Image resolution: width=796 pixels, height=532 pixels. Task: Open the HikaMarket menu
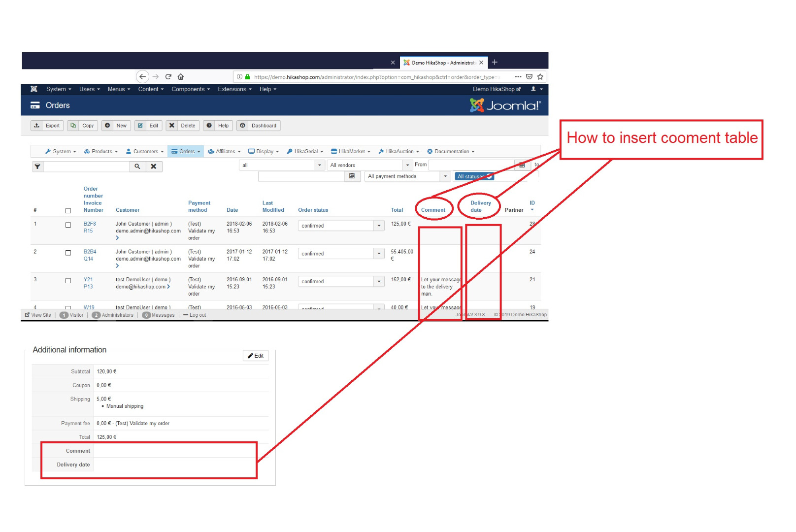pyautogui.click(x=351, y=152)
